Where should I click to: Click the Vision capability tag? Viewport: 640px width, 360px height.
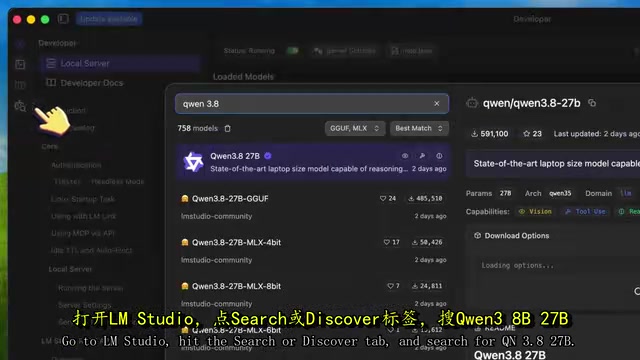coord(535,211)
